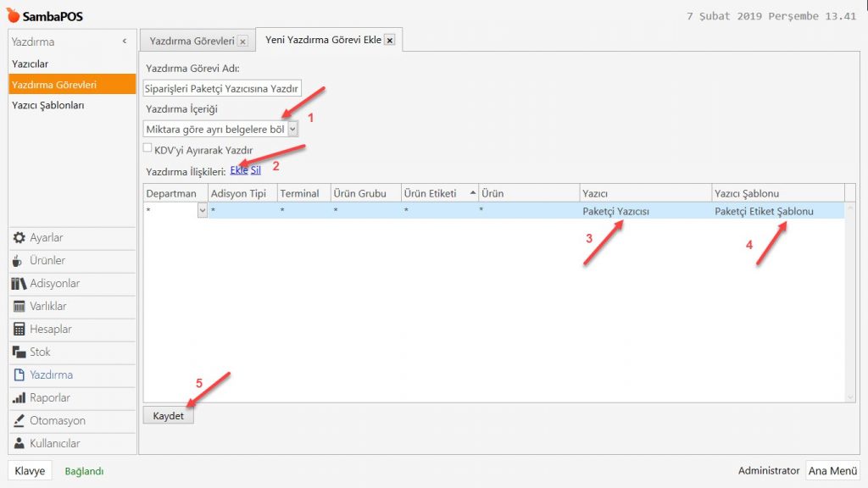Open Ayarlar gear icon in sidebar

[19, 238]
